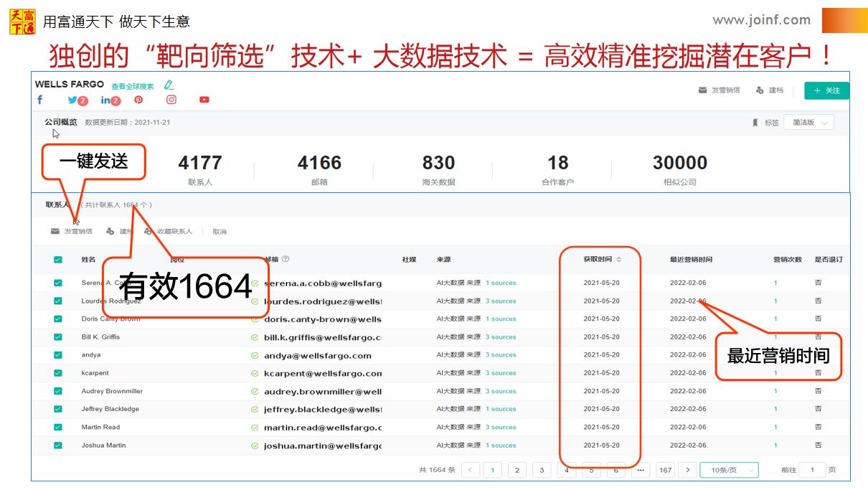Image resolution: width=868 pixels, height=490 pixels.
Task: Open the YouTube social icon
Action: 204,100
